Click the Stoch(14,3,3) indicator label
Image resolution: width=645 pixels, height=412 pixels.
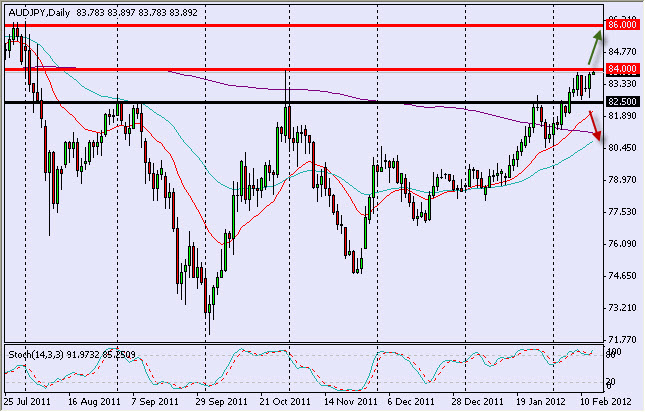point(70,352)
